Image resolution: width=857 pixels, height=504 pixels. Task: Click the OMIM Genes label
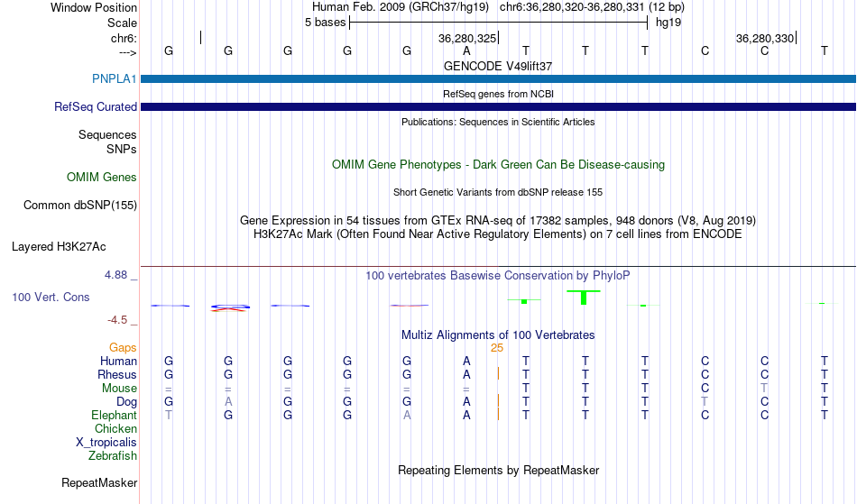click(101, 177)
